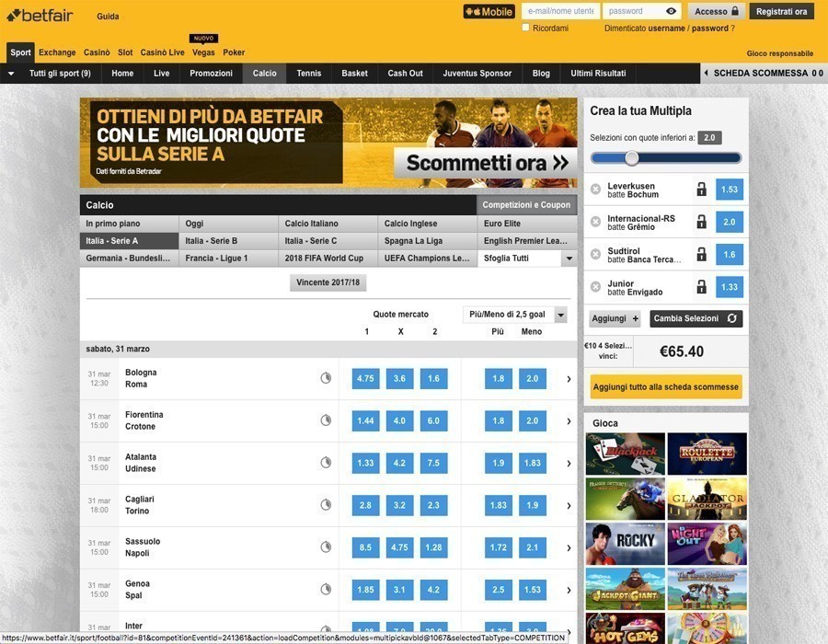828x644 pixels.
Task: Lock the Sudtirol selection
Action: pyautogui.click(x=701, y=255)
